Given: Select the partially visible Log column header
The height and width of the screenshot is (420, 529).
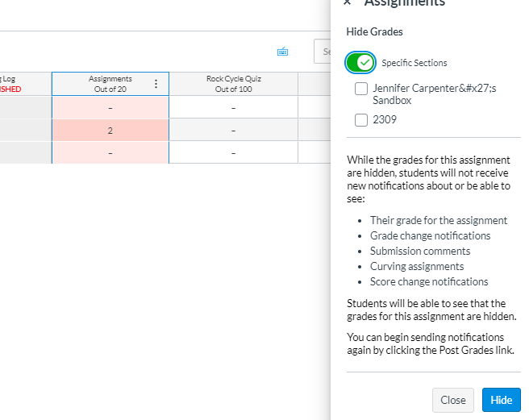Looking at the screenshot, I should pos(24,84).
